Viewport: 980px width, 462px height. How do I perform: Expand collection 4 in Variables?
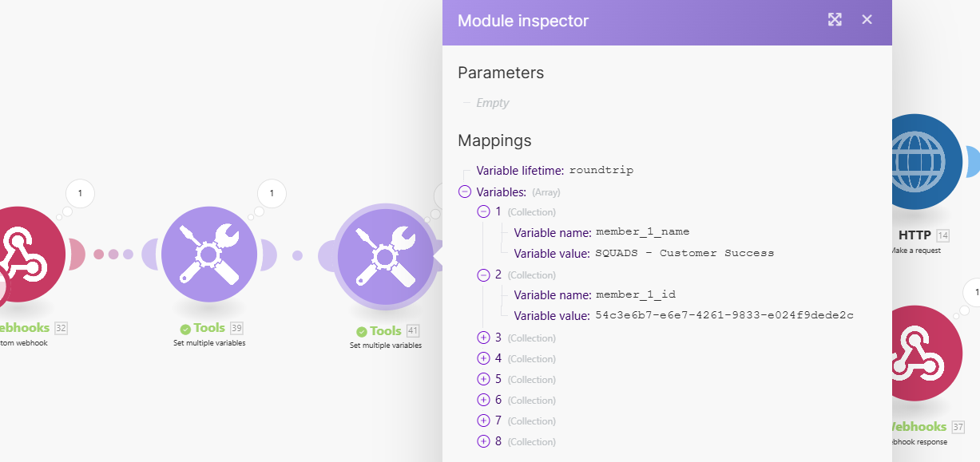click(x=483, y=358)
